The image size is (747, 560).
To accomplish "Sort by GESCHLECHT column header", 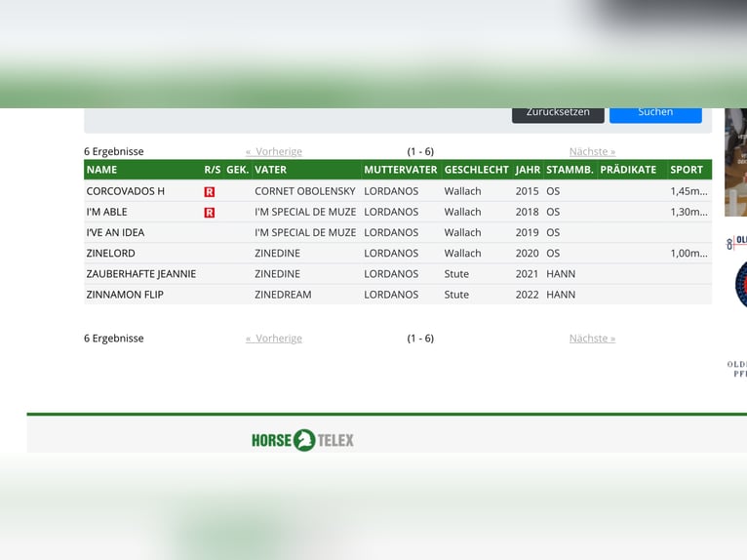I will [476, 170].
